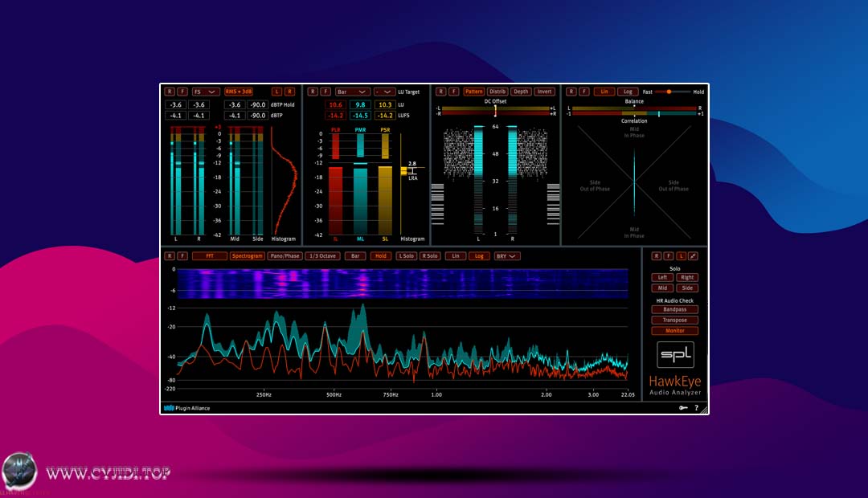Solo the Left channel
The width and height of the screenshot is (868, 498).
point(662,277)
